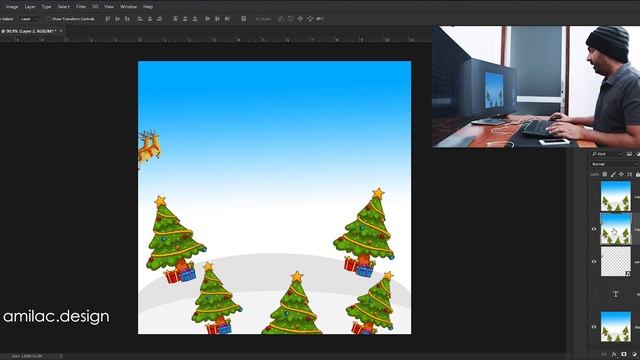Select the 3D Scale camera icon

(x=320, y=19)
